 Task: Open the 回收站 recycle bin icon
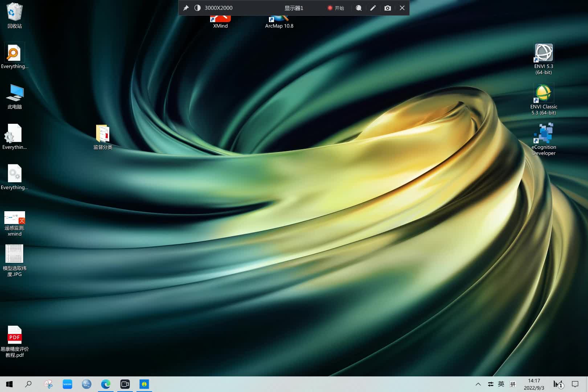(x=15, y=15)
